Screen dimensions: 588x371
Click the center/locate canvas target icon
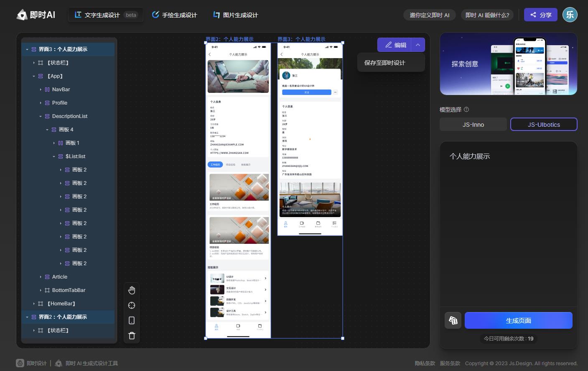click(132, 305)
